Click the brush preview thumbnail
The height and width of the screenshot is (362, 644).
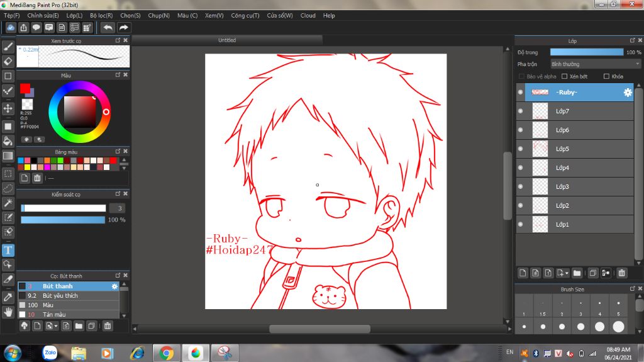pos(73,57)
